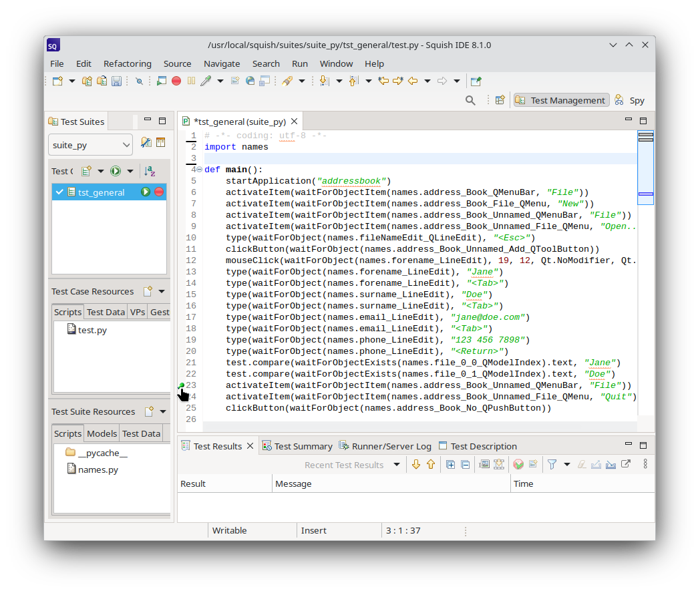700x593 pixels.
Task: Open the run options dropdown arrow
Action: coord(129,171)
